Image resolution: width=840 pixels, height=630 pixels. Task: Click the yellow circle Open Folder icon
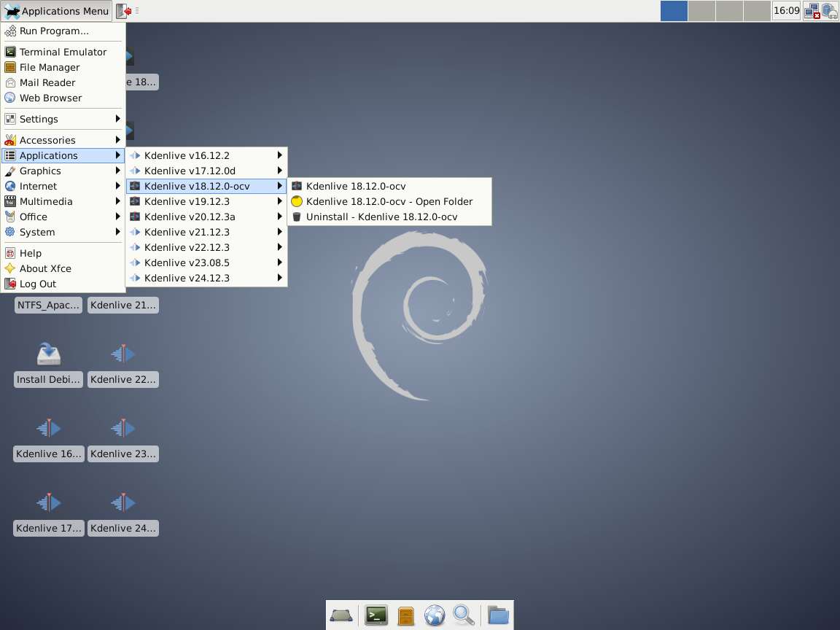click(x=297, y=201)
